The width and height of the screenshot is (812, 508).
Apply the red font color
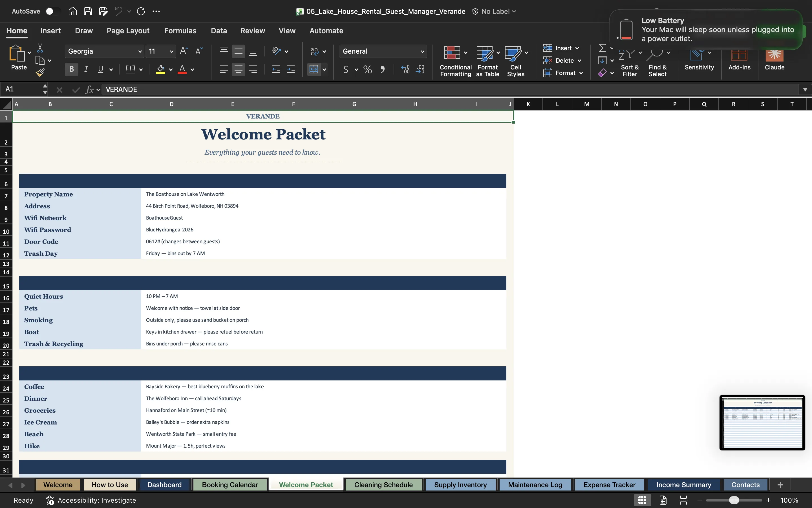pyautogui.click(x=182, y=69)
